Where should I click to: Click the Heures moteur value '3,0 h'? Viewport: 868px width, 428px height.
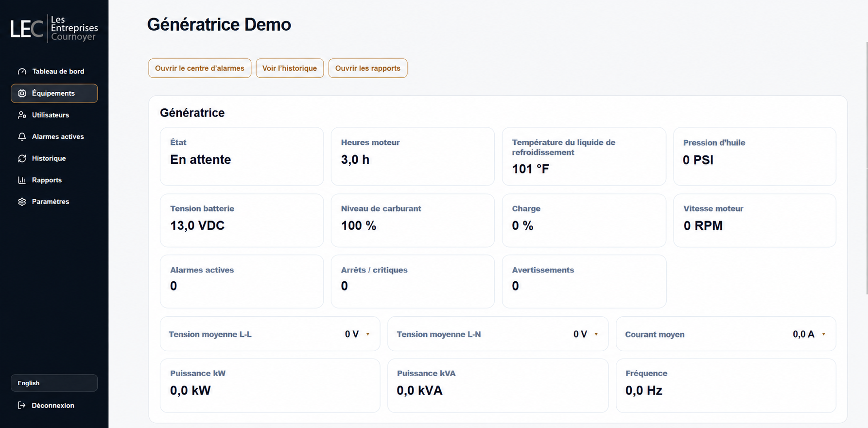pyautogui.click(x=355, y=159)
